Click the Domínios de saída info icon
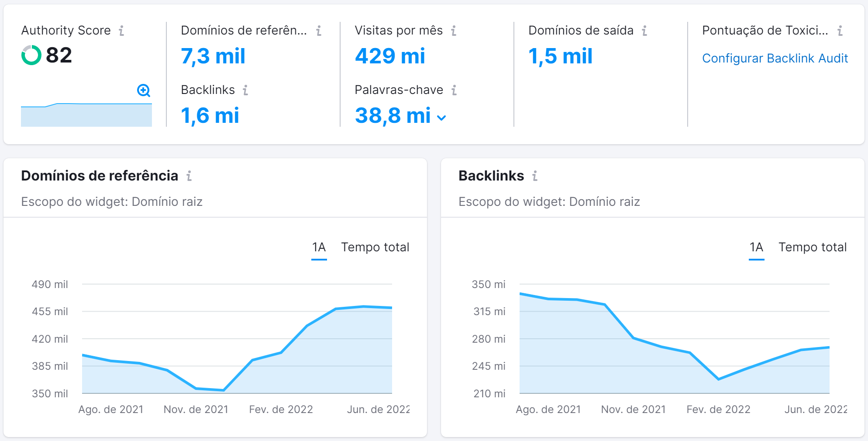Image resolution: width=868 pixels, height=441 pixels. (x=644, y=31)
